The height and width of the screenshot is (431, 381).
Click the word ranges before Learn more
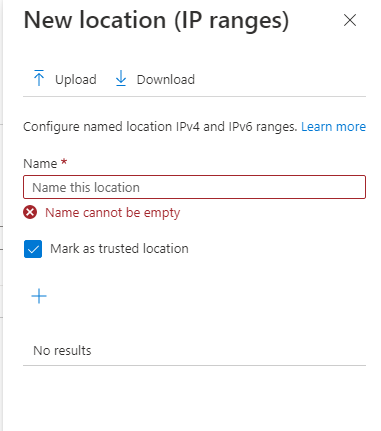[276, 127]
